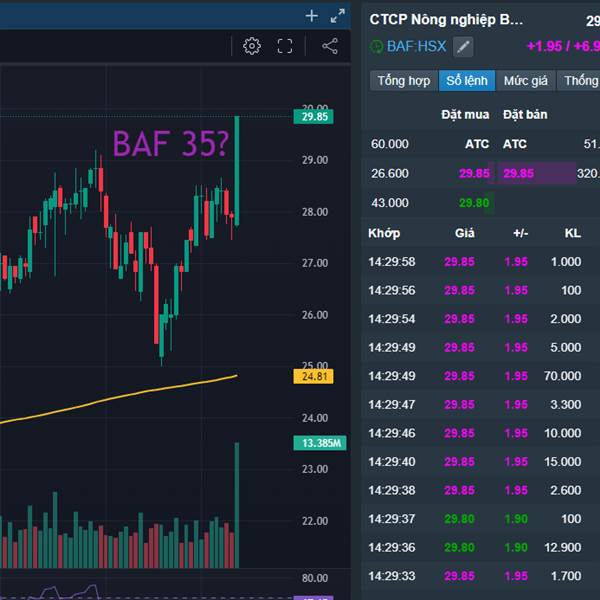Open chart settings gear icon

252,46
